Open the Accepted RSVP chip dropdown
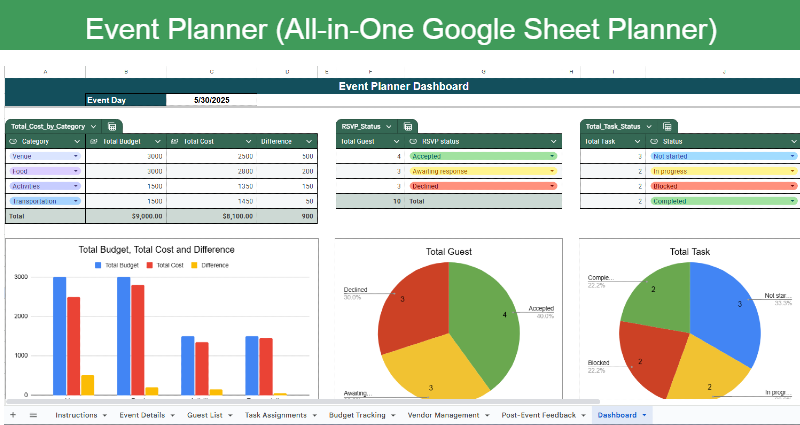The height and width of the screenshot is (425, 800). pyautogui.click(x=552, y=156)
